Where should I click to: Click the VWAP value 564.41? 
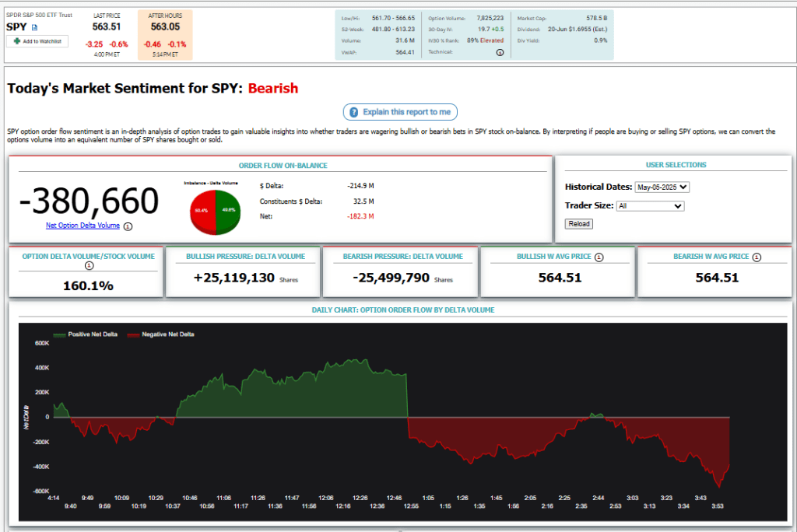coord(405,52)
